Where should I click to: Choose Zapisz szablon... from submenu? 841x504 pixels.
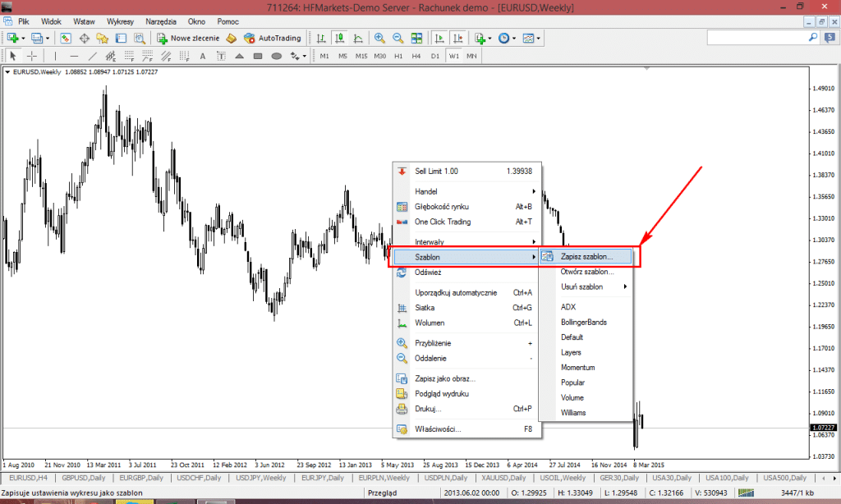pyautogui.click(x=586, y=257)
